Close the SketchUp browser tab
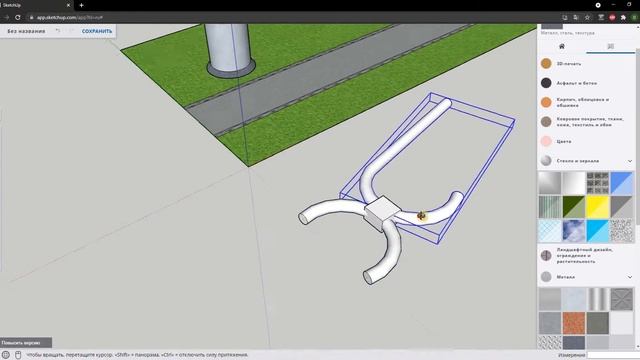Screen dimensions: 640x360 click(68, 5)
